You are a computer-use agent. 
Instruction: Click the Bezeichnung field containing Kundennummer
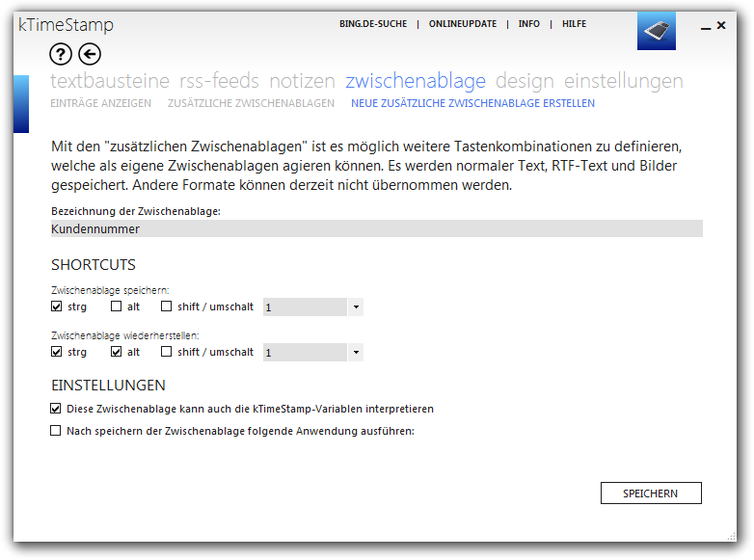[x=377, y=228]
